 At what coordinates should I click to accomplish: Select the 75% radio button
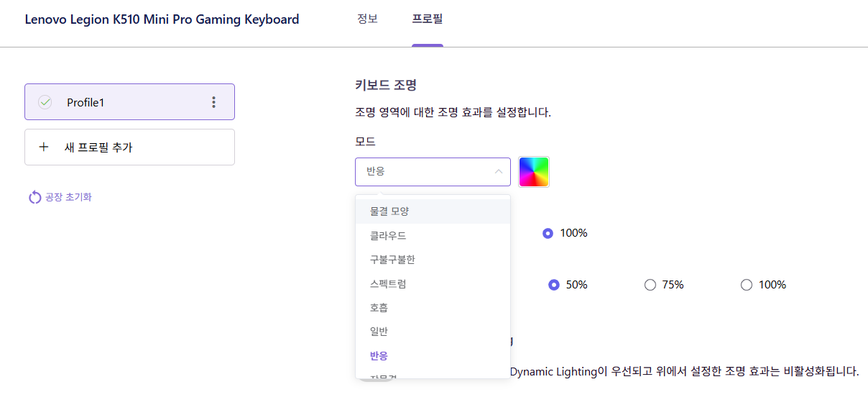(x=650, y=285)
